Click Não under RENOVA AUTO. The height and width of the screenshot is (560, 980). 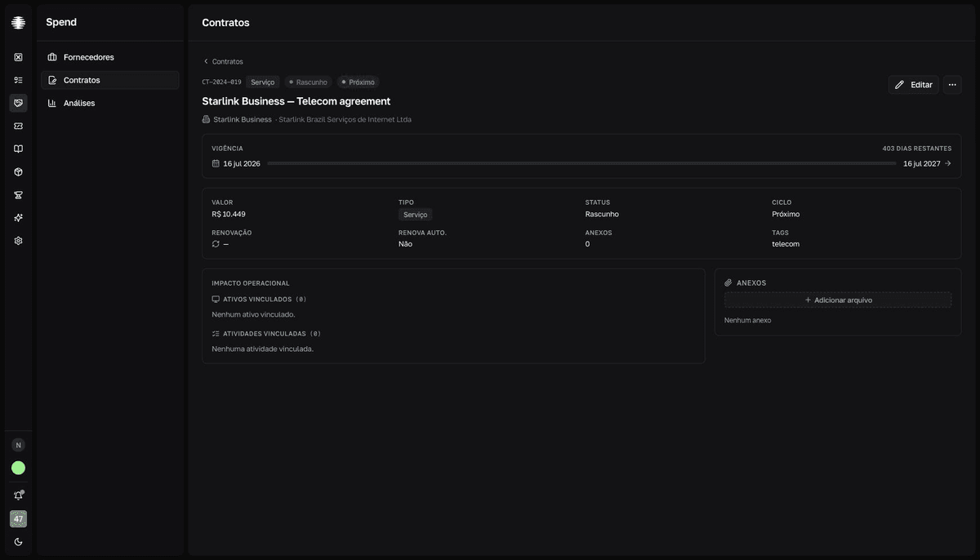405,244
